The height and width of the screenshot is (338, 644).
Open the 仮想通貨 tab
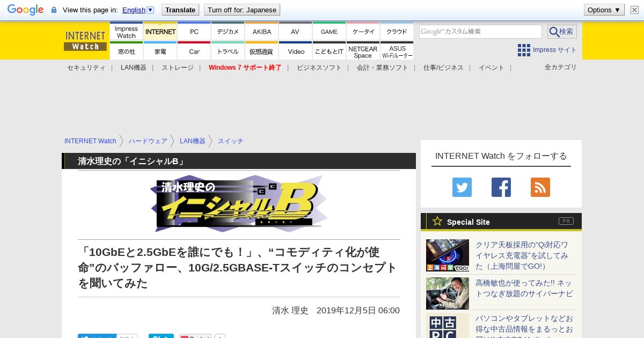(261, 51)
